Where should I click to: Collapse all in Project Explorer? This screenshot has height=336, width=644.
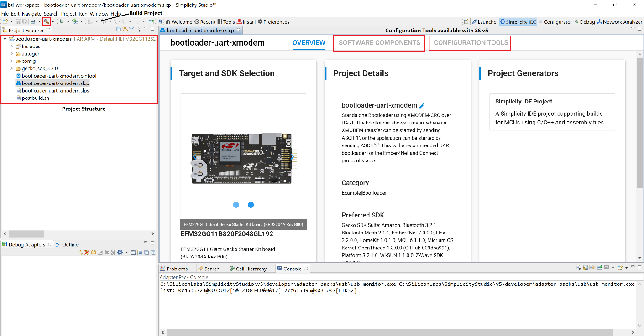pos(118,30)
